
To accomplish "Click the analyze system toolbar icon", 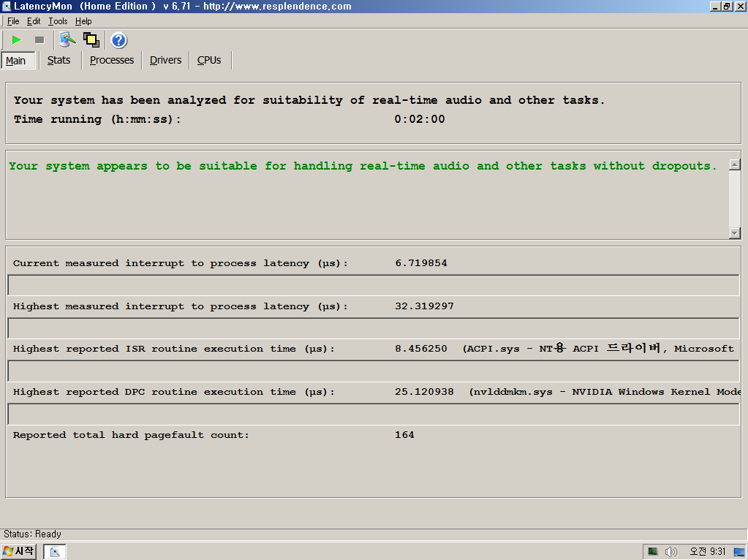I will coord(67,40).
